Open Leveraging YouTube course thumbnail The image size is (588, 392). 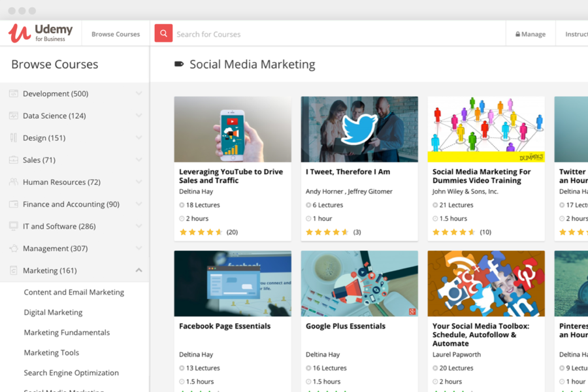233,129
